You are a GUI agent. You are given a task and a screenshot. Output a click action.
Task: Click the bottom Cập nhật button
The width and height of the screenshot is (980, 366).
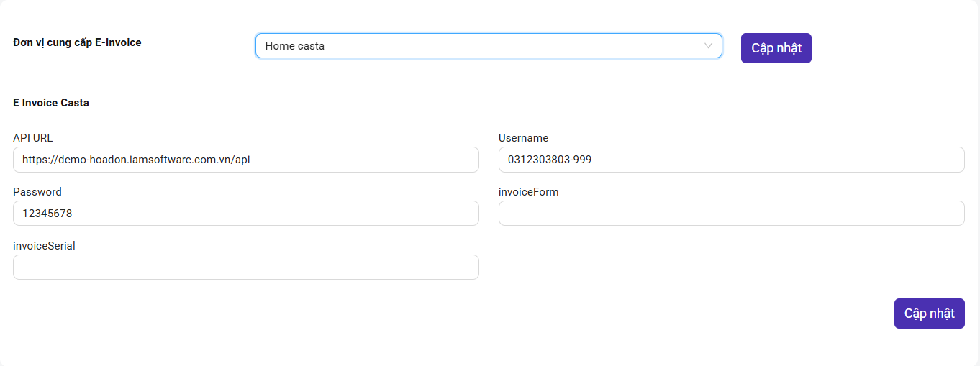click(x=930, y=314)
